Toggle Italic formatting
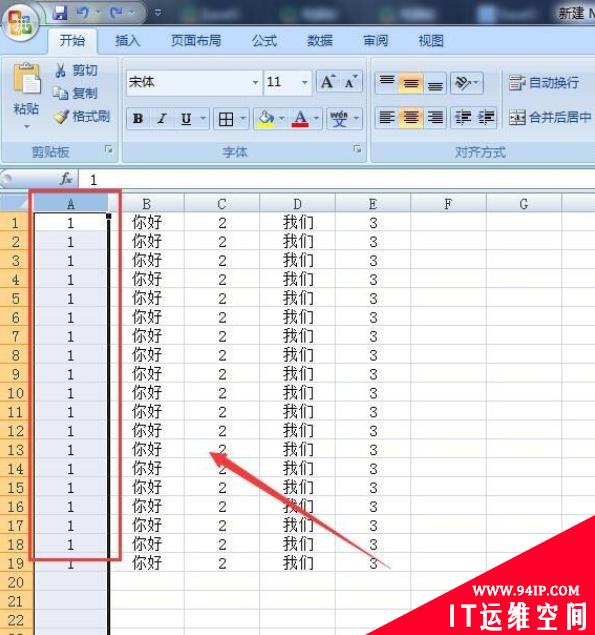595x635 pixels. pos(162,119)
